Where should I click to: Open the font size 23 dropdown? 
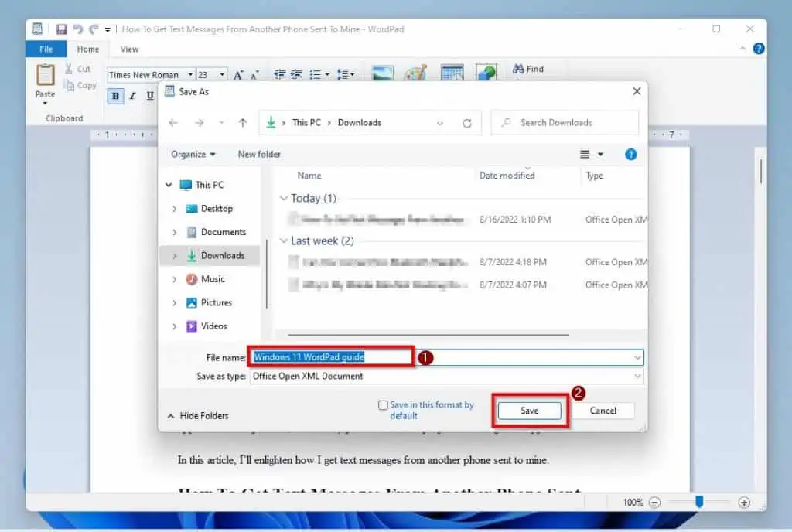pyautogui.click(x=222, y=75)
